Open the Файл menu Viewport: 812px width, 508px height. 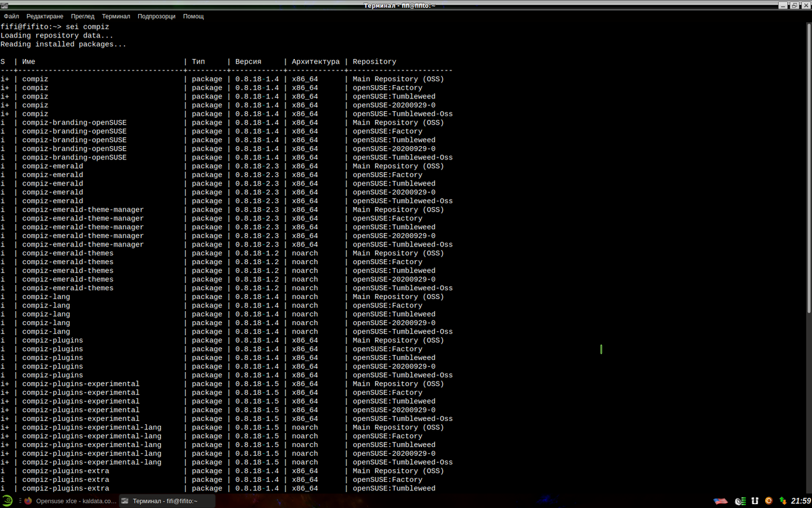[x=11, y=17]
